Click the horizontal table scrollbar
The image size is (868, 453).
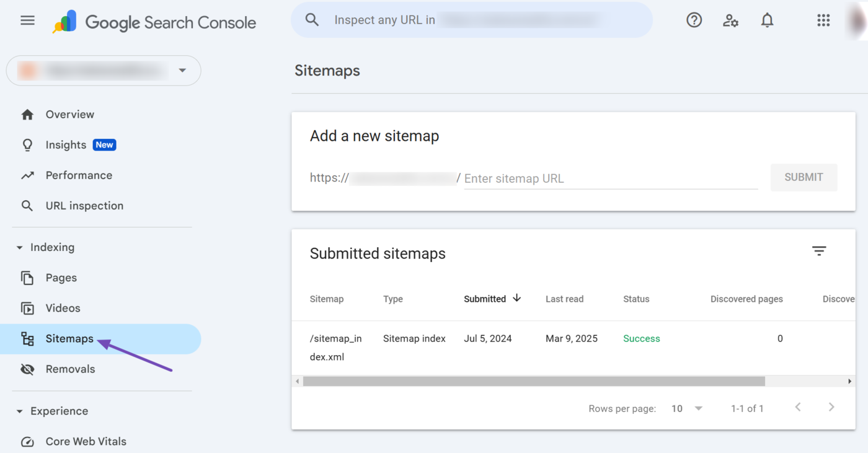[533, 381]
